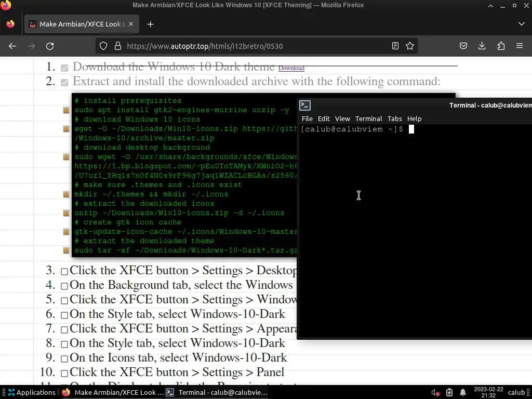Click terminal window icon in title bar
Viewport: 532px width, 399px height.
pyautogui.click(x=304, y=105)
